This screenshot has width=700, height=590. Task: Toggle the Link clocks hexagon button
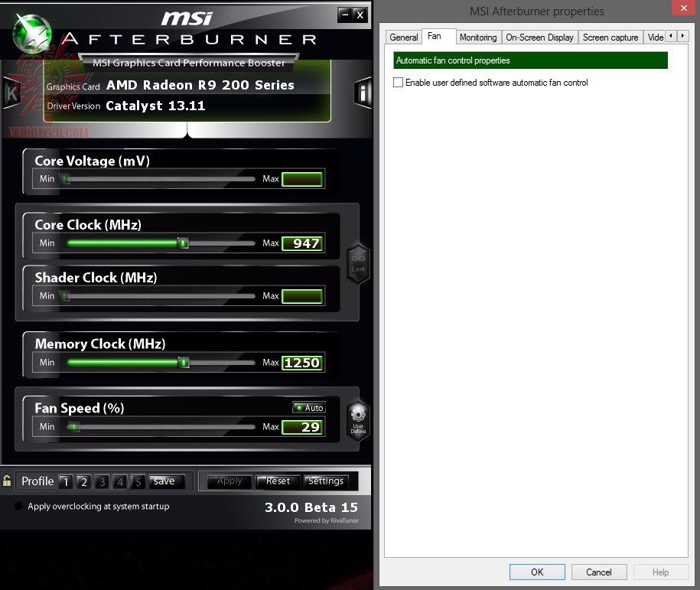click(358, 263)
